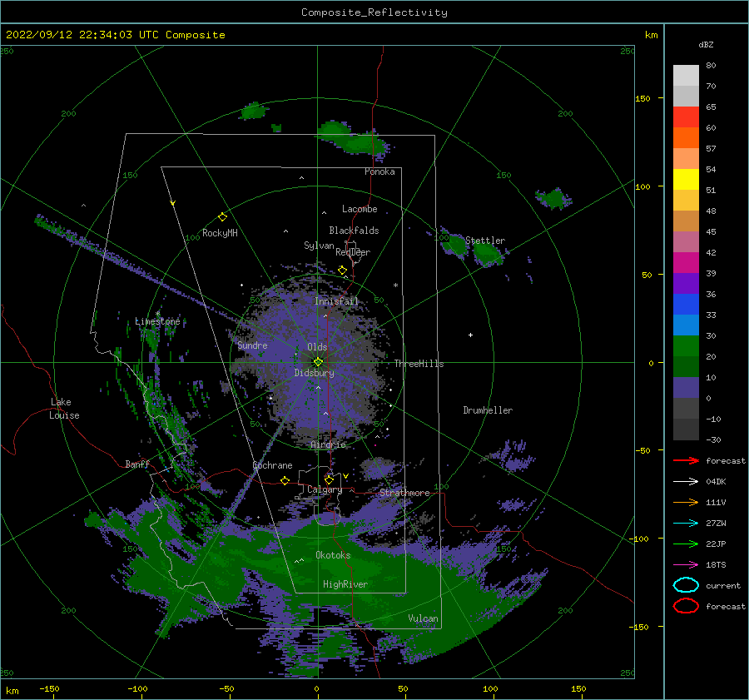
Task: Click the cyan 27ZW arrow icon
Action: click(686, 524)
